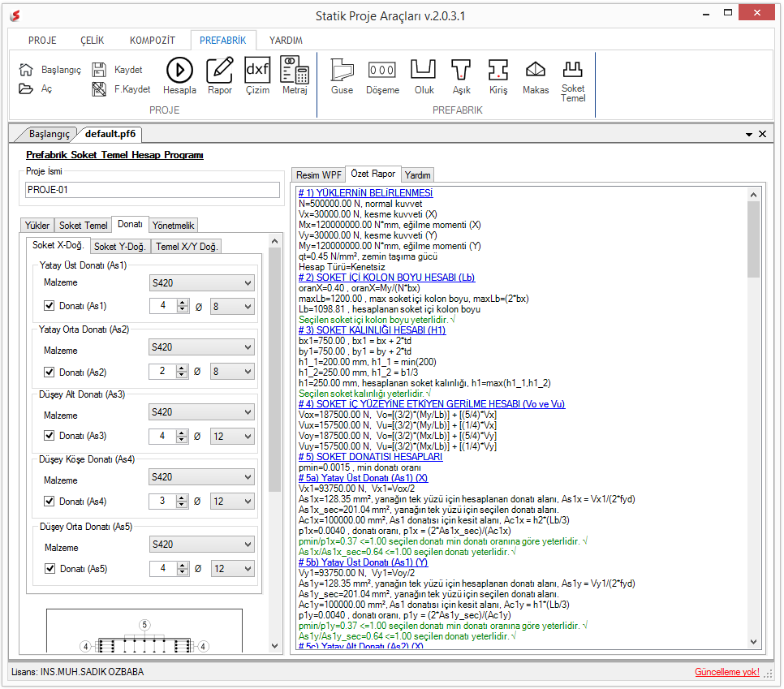Click the Proje İsmi text field
Viewport: 784px width, 689px height.
[152, 190]
